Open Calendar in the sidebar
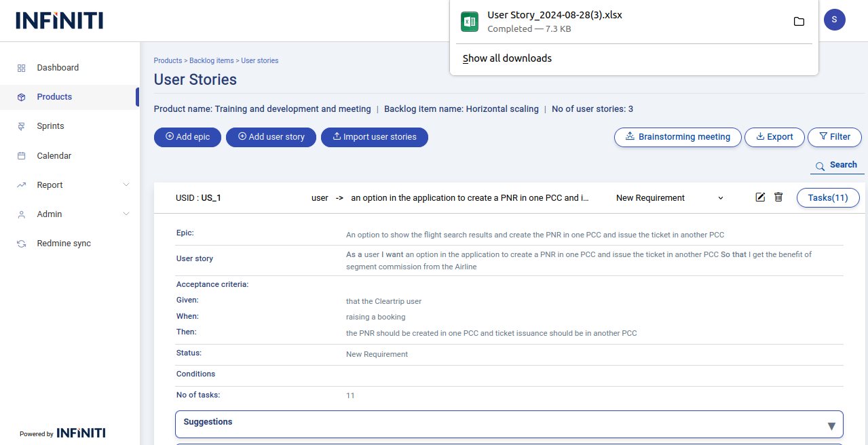Screen dimensions: 868x445 click(x=54, y=156)
